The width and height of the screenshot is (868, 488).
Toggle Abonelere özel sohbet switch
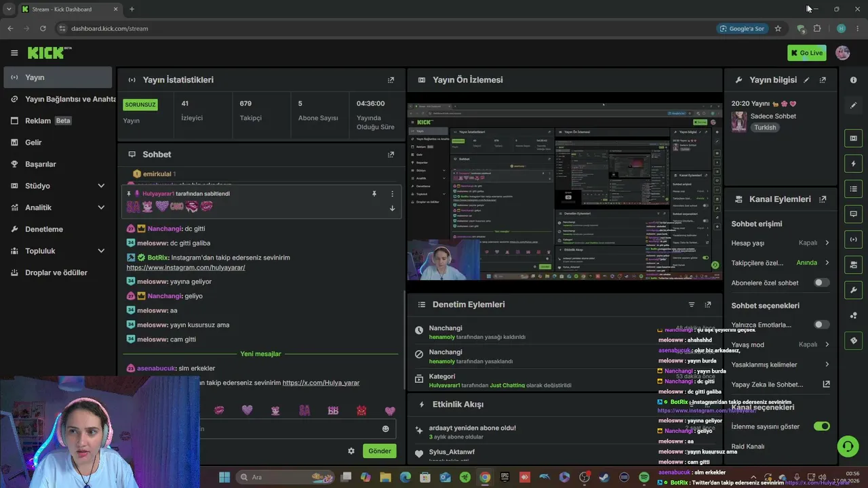[821, 283]
